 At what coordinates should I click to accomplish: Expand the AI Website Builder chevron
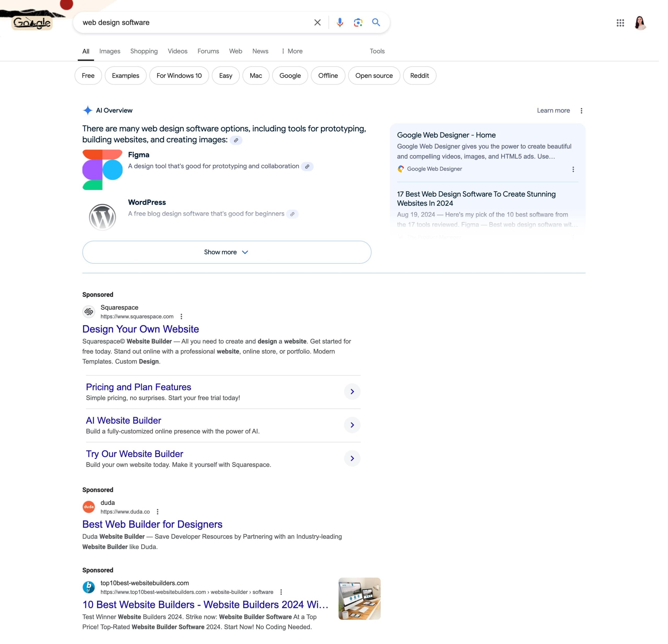pos(352,424)
